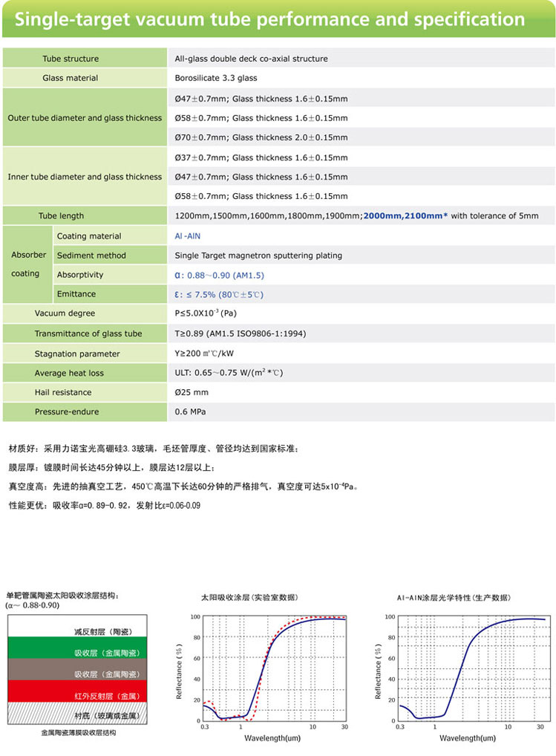The width and height of the screenshot is (556, 756).
Task: Click the Chinese line starting '真空度高'
Action: (183, 486)
